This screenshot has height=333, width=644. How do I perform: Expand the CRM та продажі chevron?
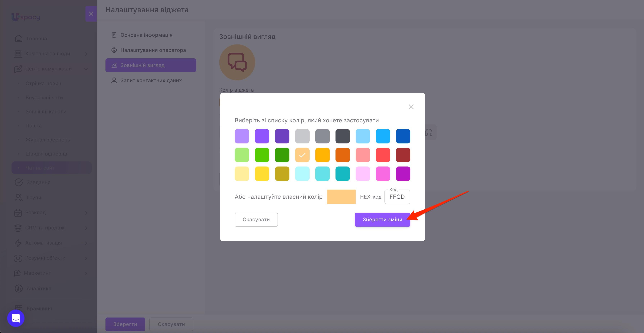click(x=86, y=228)
